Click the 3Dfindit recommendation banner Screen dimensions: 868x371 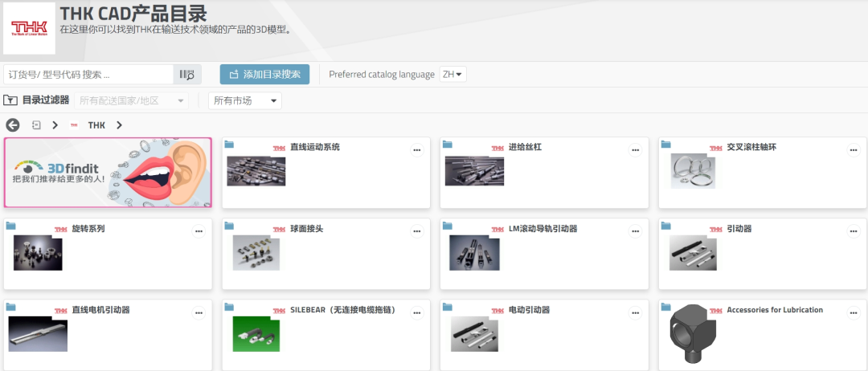(108, 173)
